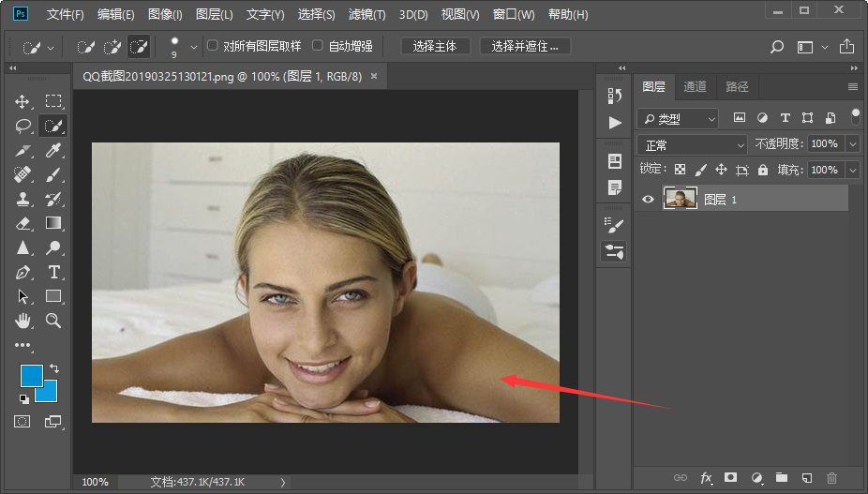
Task: Expand the status bar info arrow
Action: 283,483
